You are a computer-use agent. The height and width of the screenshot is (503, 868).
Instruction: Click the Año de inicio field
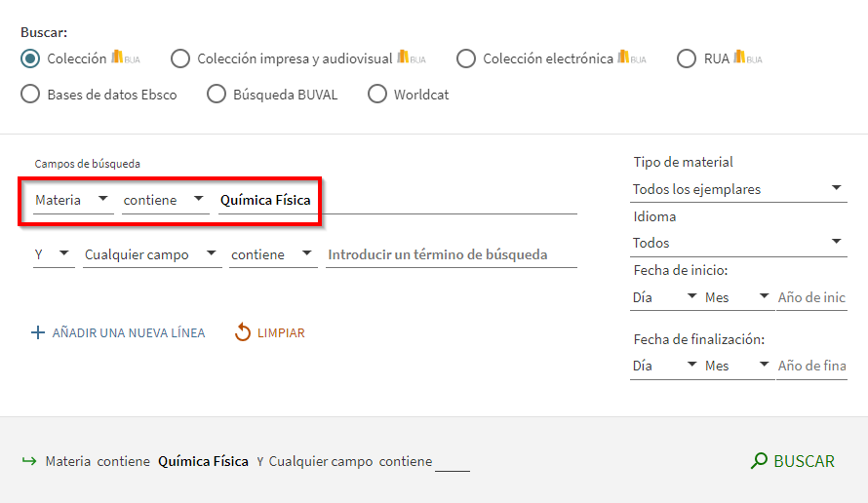pyautogui.click(x=811, y=297)
